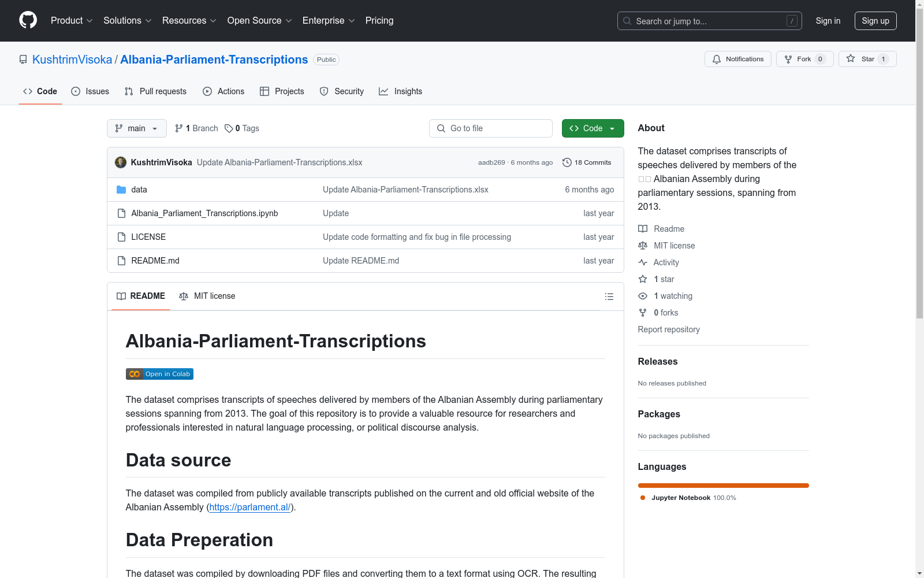Click the GitHub logo icon
The height and width of the screenshot is (578, 924).
[28, 20]
